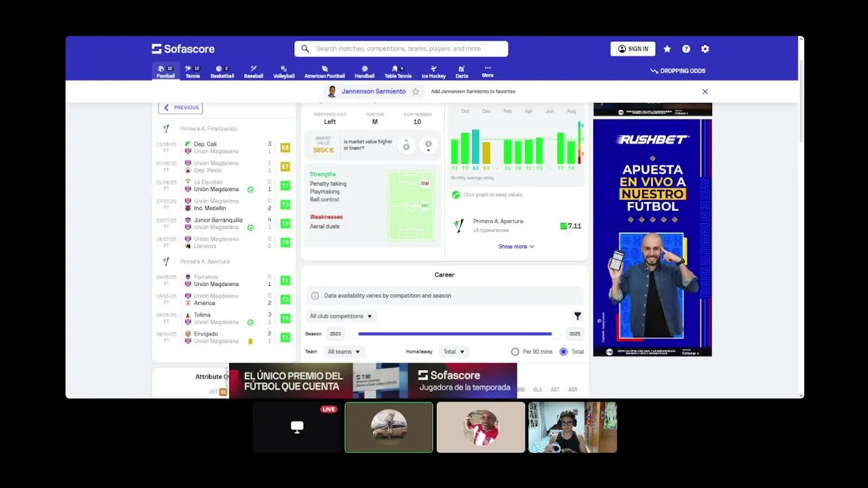This screenshot has height=488, width=868.
Task: Open the favorites star in header
Action: pyautogui.click(x=667, y=49)
